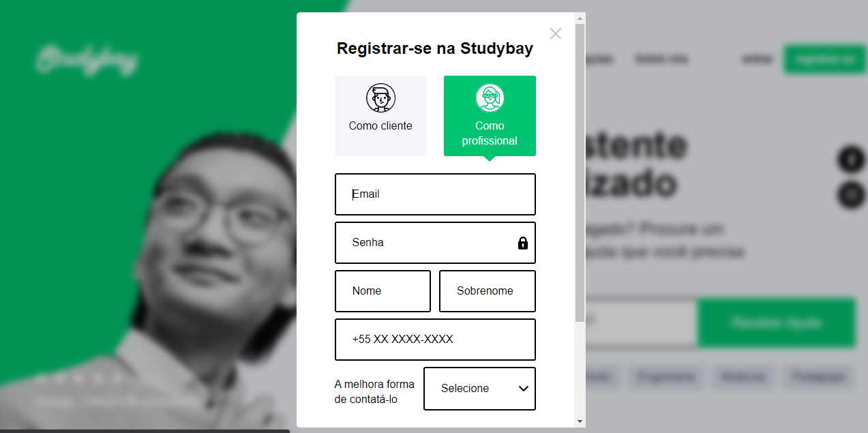868x433 pixels.
Task: Select the Como profissional option
Action: click(x=490, y=116)
